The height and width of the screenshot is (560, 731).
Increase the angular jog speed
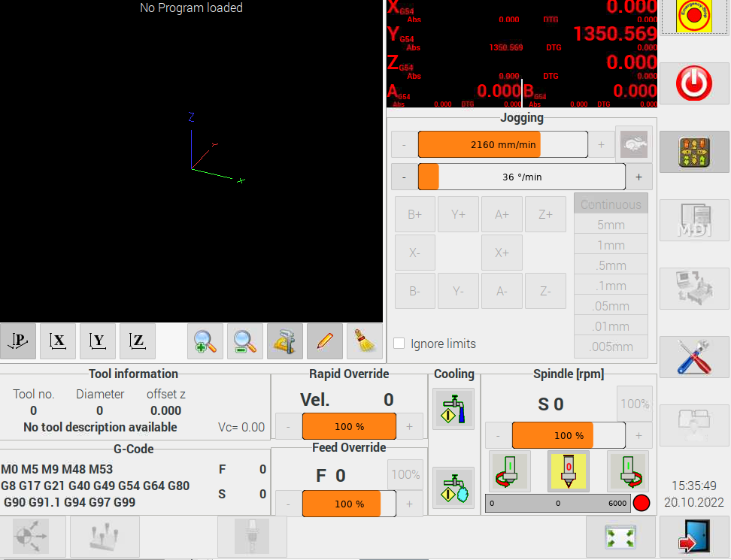(x=638, y=177)
